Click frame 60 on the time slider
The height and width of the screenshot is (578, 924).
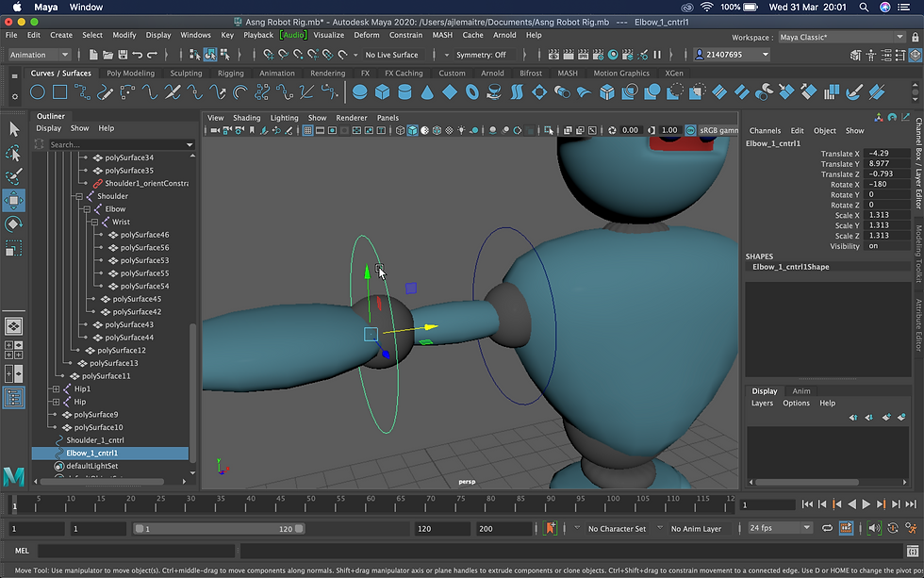(371, 504)
